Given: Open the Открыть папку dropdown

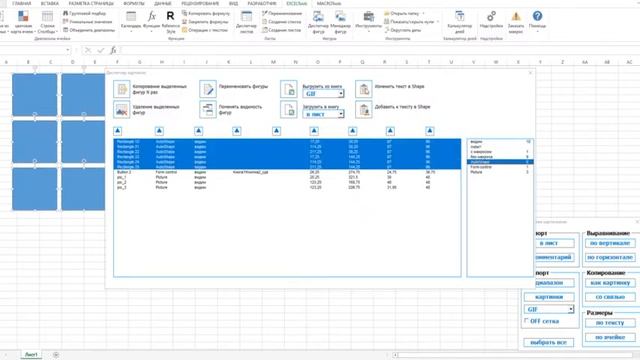Looking at the screenshot, I should 404,13.
